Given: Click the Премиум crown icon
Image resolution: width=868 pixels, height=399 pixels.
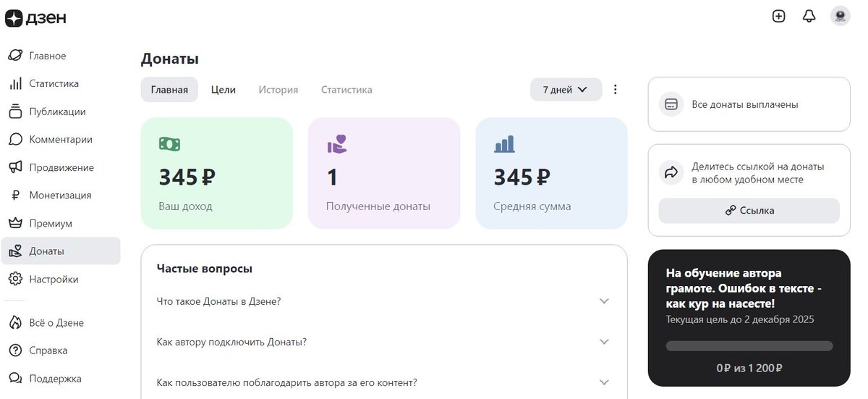Looking at the screenshot, I should tap(15, 223).
